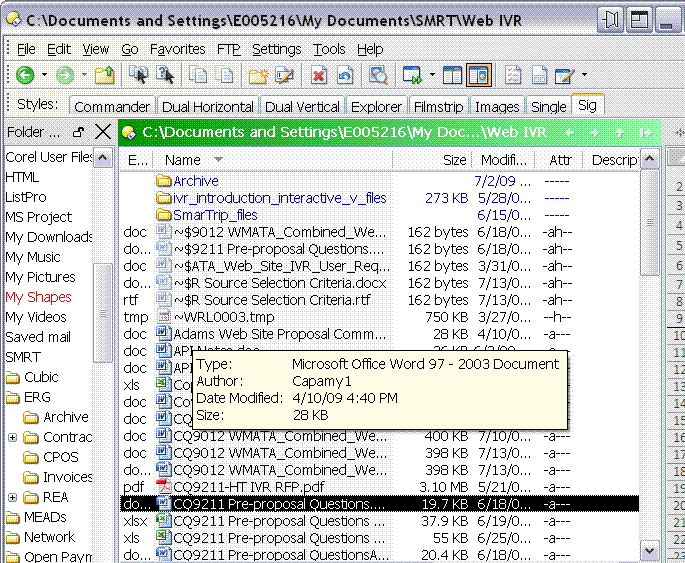Click the find files magnifier icon
The width and height of the screenshot is (685, 563).
click(x=378, y=75)
